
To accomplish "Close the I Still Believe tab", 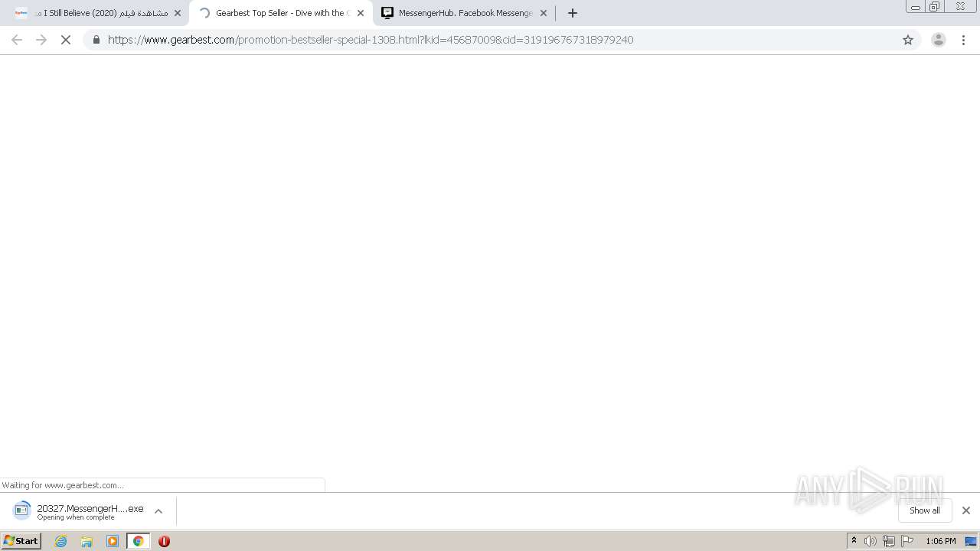I will click(178, 13).
